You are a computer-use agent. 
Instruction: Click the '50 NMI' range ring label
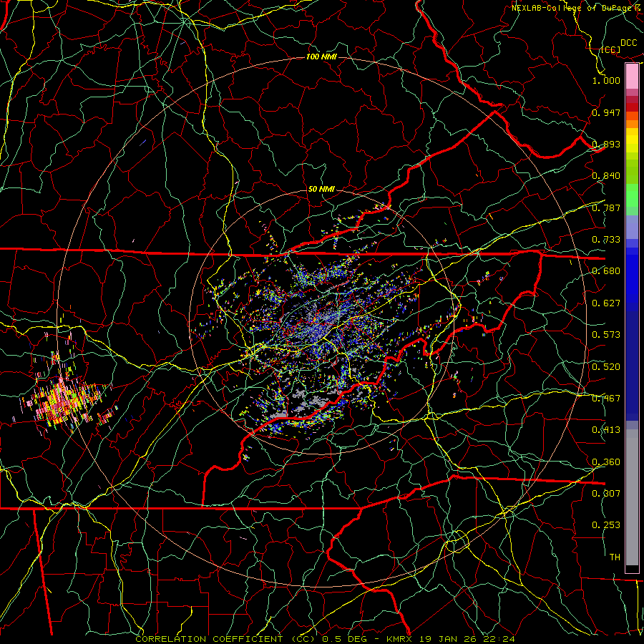pos(321,189)
